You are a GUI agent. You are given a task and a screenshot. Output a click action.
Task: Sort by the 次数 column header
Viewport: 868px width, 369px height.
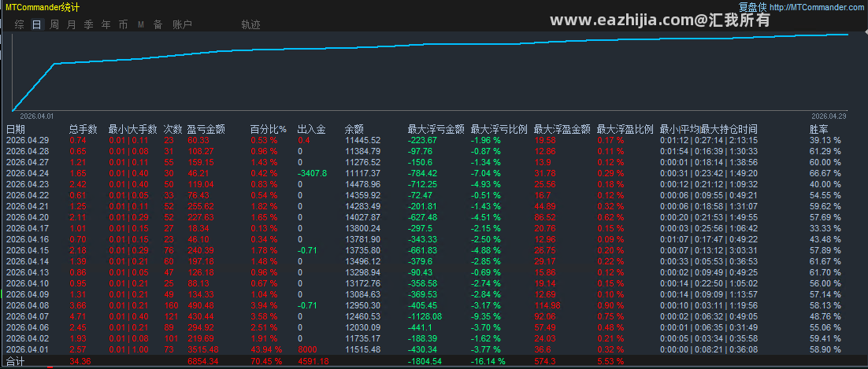(x=172, y=130)
